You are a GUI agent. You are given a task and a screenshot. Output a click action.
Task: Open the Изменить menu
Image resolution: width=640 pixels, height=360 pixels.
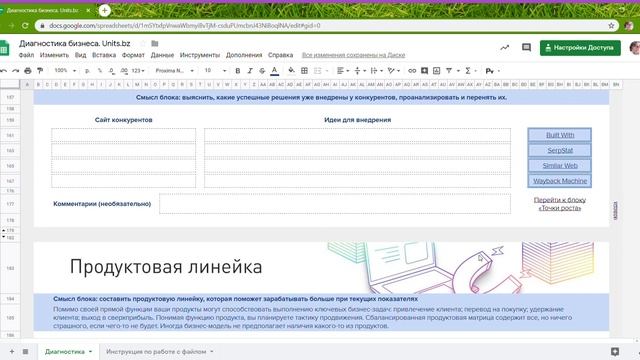coord(54,55)
